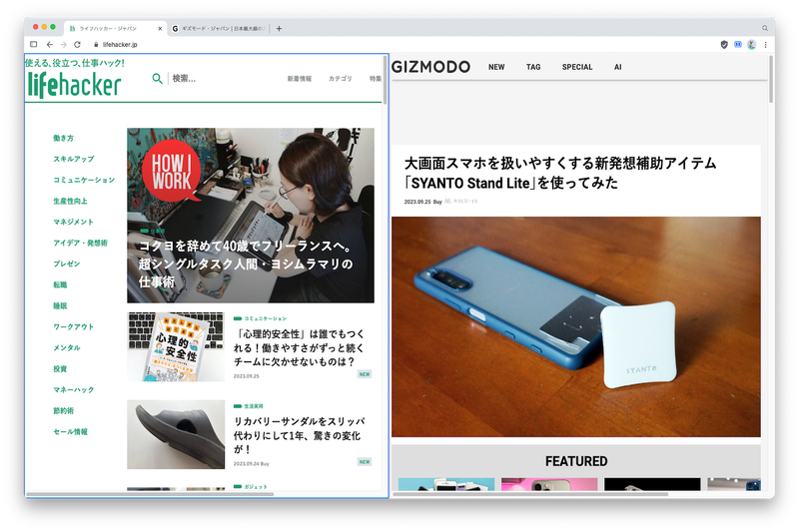Screen dimensions: 799x532
Task: Open 新着情報 in lifehacker header
Action: pos(299,79)
